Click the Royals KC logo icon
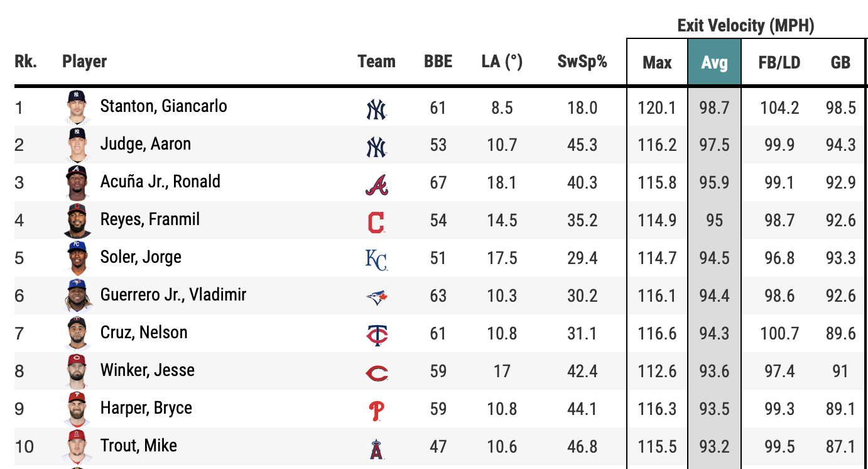The width and height of the screenshot is (868, 469). tap(376, 260)
